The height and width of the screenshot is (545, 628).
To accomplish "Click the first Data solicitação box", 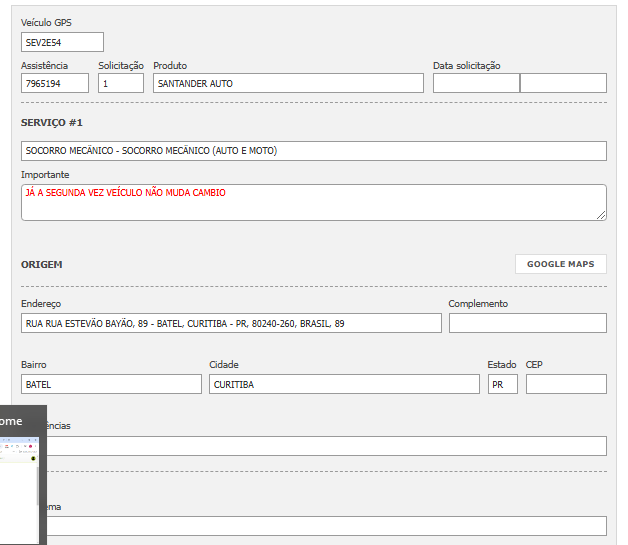I will tap(476, 83).
